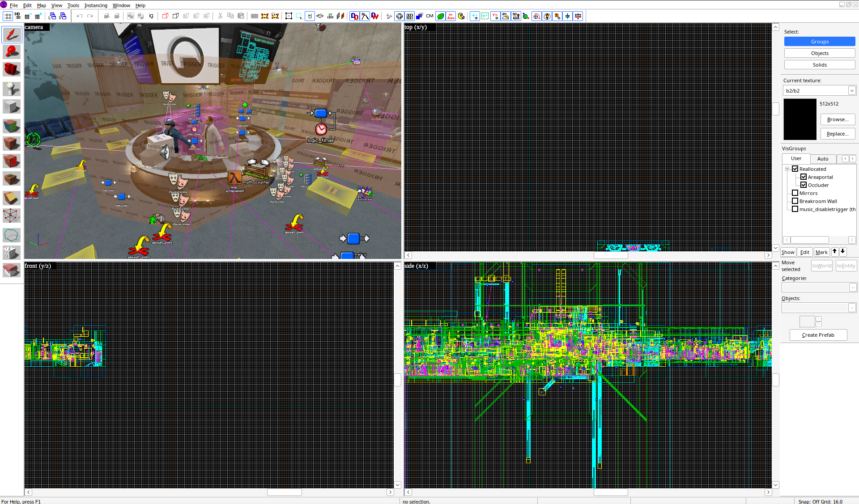Toggle the ig ignore groups button
The image size is (859, 504).
pos(151,16)
